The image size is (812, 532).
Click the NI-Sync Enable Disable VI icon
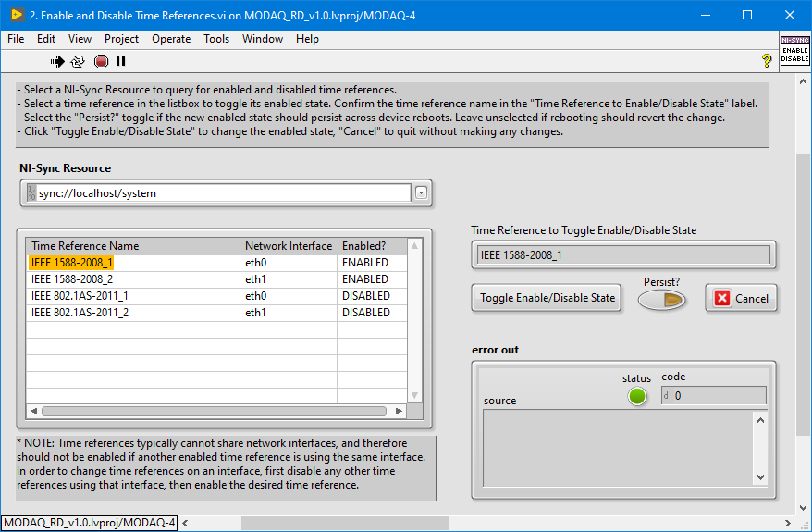pos(795,50)
